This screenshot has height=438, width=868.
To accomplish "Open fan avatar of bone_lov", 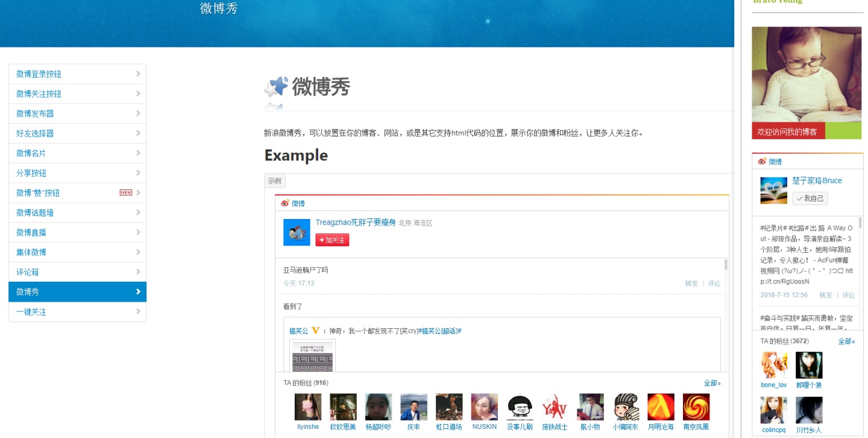I will [x=773, y=365].
